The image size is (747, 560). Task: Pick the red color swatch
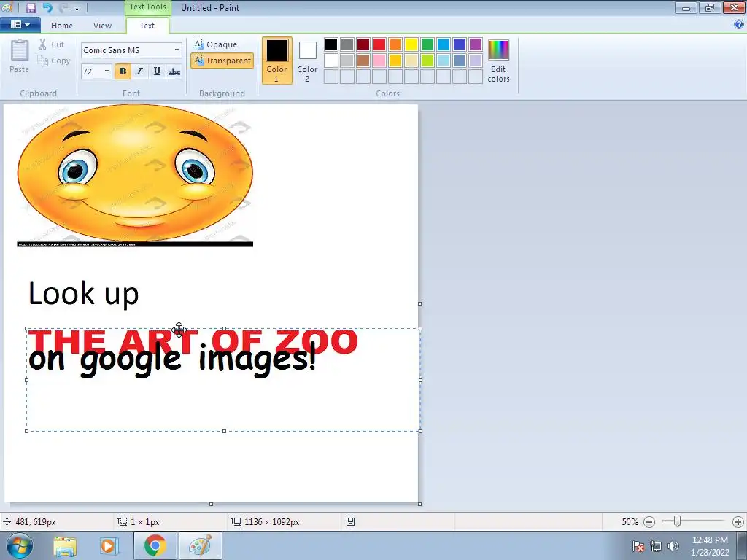pyautogui.click(x=379, y=44)
